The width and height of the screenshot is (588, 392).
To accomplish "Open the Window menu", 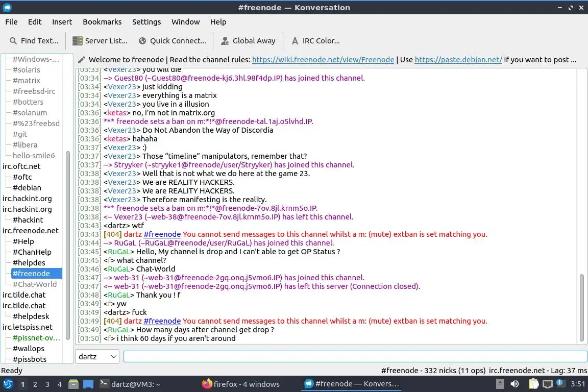I will tap(186, 22).
